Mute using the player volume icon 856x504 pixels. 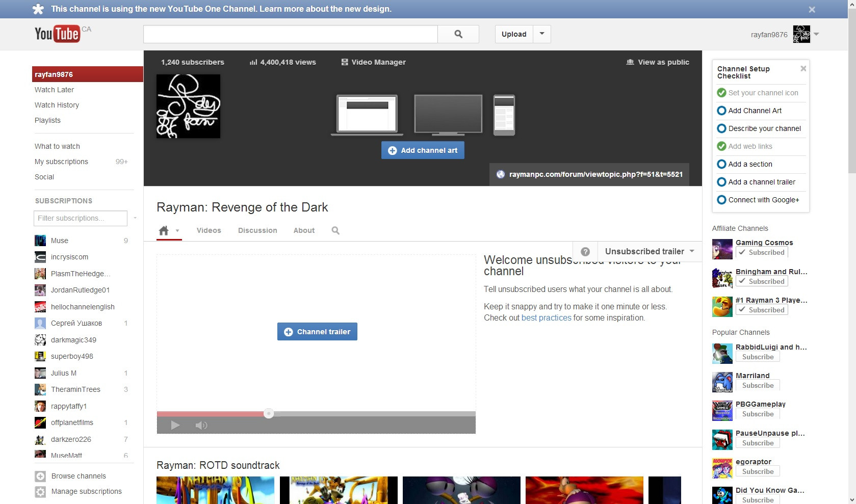tap(201, 425)
